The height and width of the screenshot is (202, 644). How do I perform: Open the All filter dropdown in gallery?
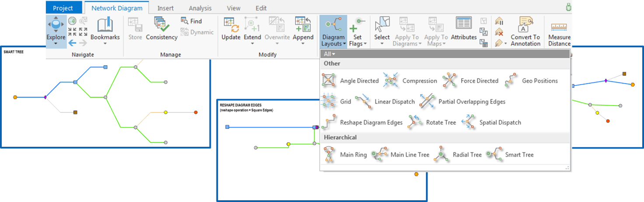[x=329, y=54]
